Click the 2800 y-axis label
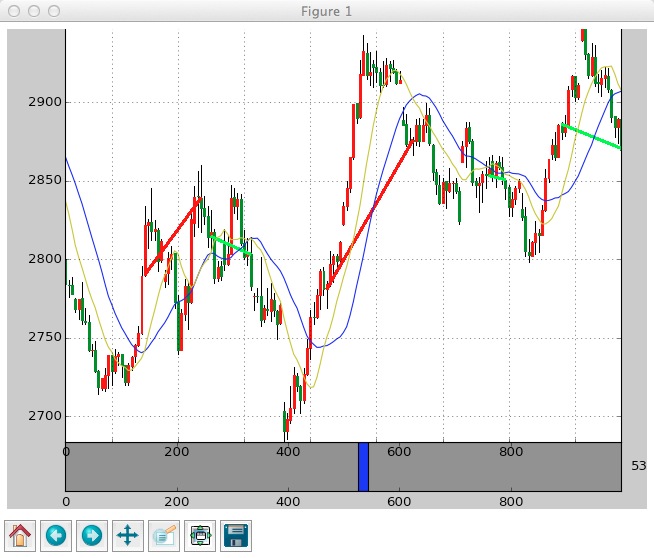 (45, 259)
